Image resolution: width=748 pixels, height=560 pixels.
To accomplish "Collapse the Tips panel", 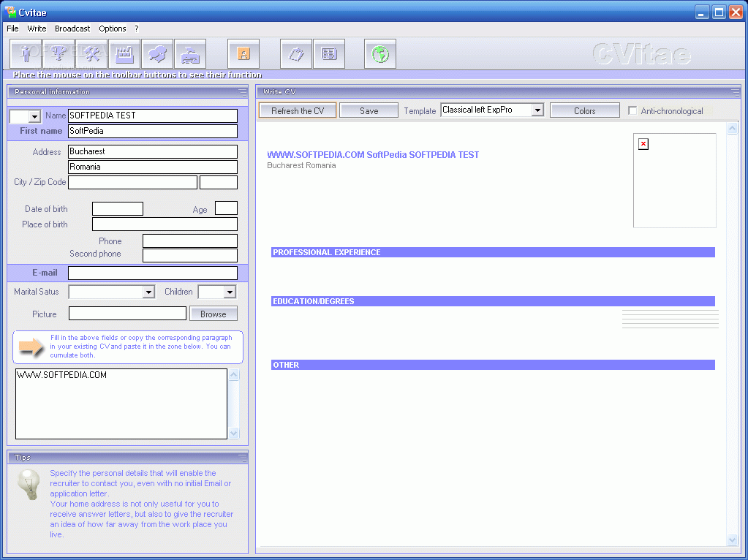I will (243, 458).
